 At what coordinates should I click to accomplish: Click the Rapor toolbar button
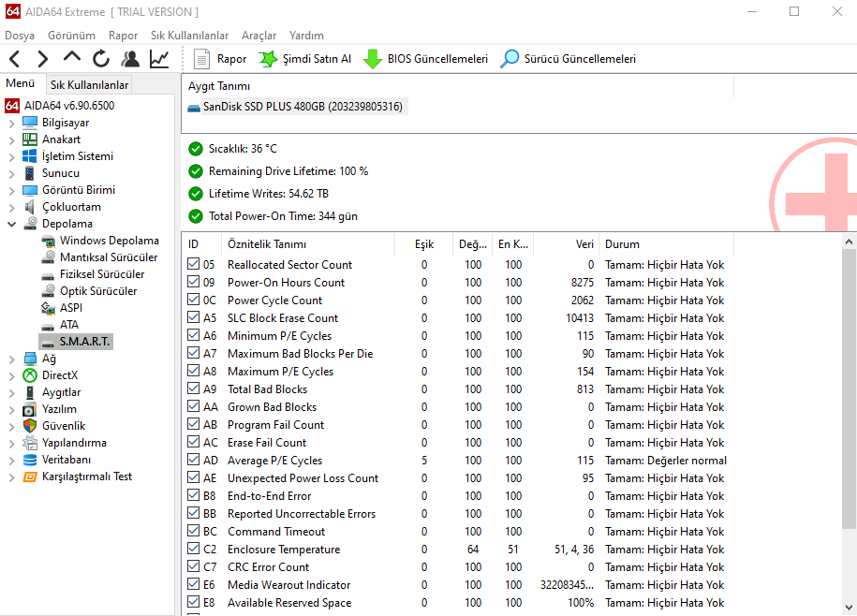[220, 59]
